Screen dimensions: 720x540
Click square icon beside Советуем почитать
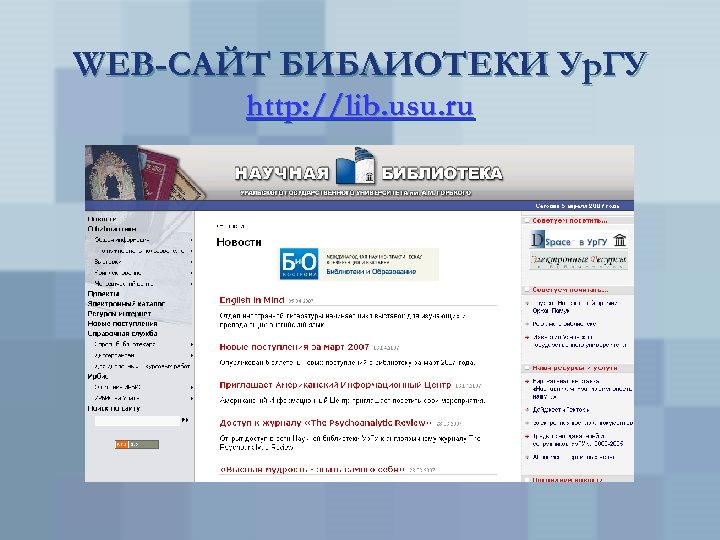click(x=527, y=290)
